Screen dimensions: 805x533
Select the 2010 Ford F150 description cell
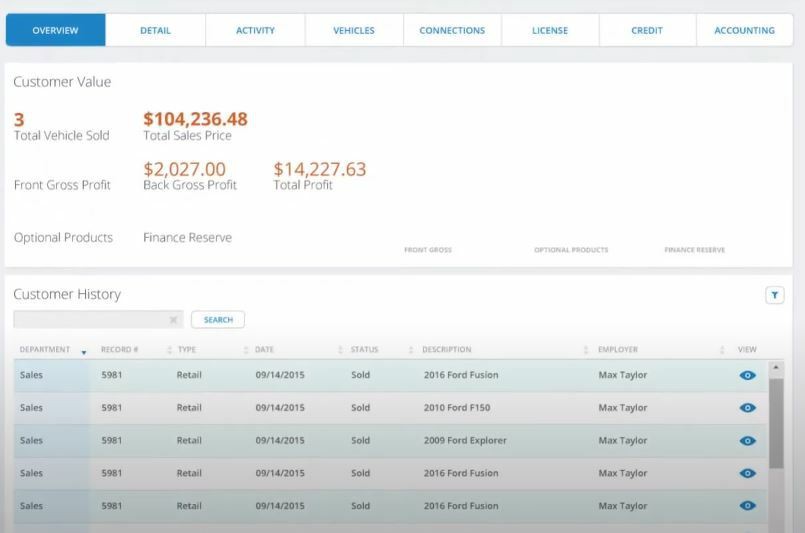[x=457, y=408]
